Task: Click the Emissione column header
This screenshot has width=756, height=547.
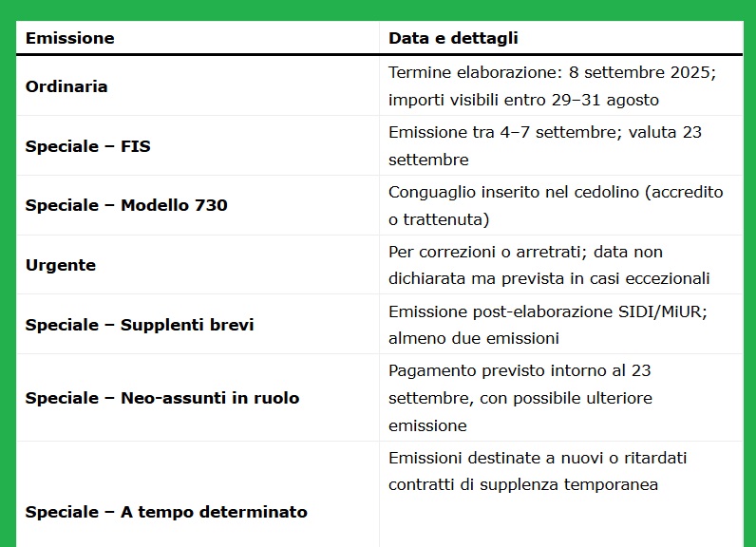Action: [x=70, y=38]
